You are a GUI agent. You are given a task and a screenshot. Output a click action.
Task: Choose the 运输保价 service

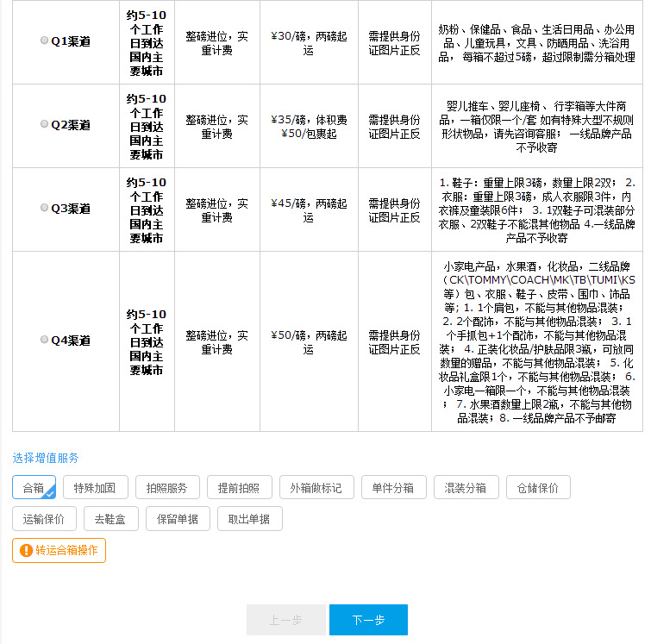pyautogui.click(x=45, y=519)
